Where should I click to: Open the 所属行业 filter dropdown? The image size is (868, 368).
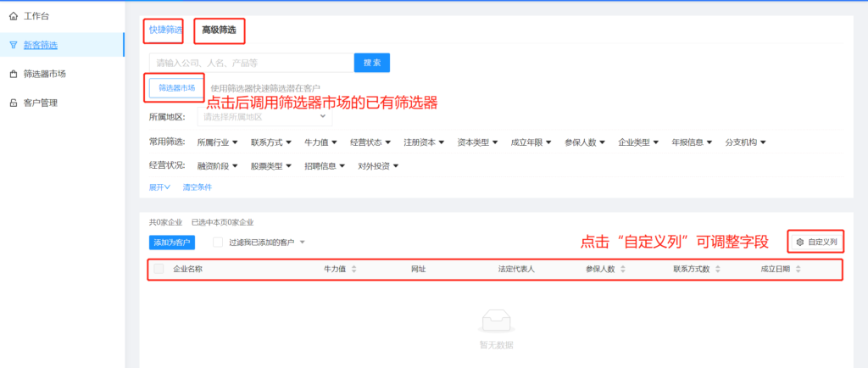click(x=217, y=142)
